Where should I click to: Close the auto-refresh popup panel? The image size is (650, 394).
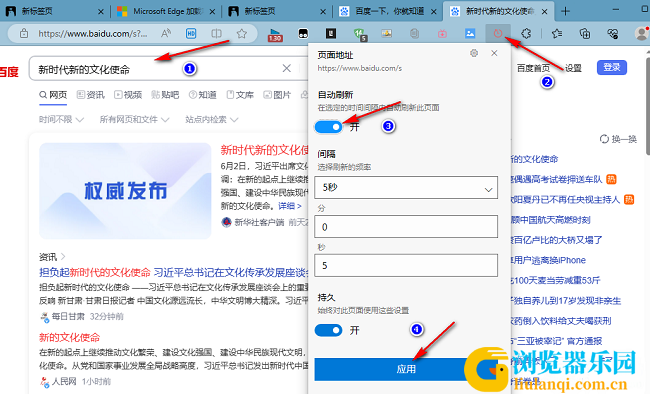tap(494, 53)
